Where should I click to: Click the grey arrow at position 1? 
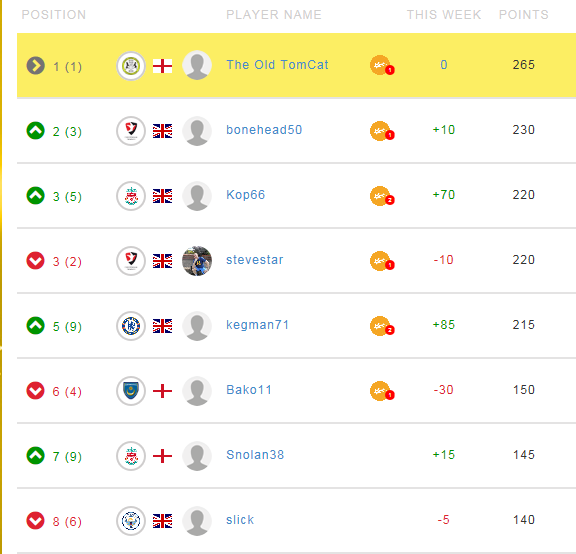click(x=36, y=66)
